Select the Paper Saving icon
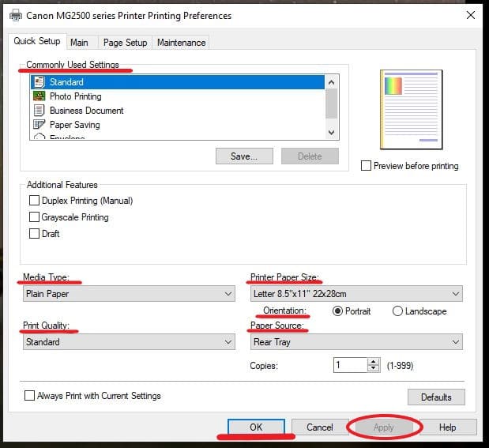Image resolution: width=489 pixels, height=448 pixels. (x=38, y=125)
